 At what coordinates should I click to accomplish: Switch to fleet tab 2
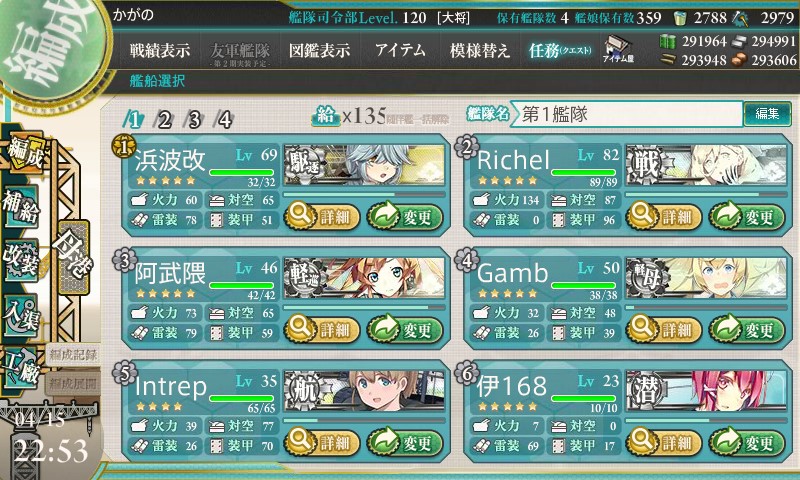tap(164, 120)
